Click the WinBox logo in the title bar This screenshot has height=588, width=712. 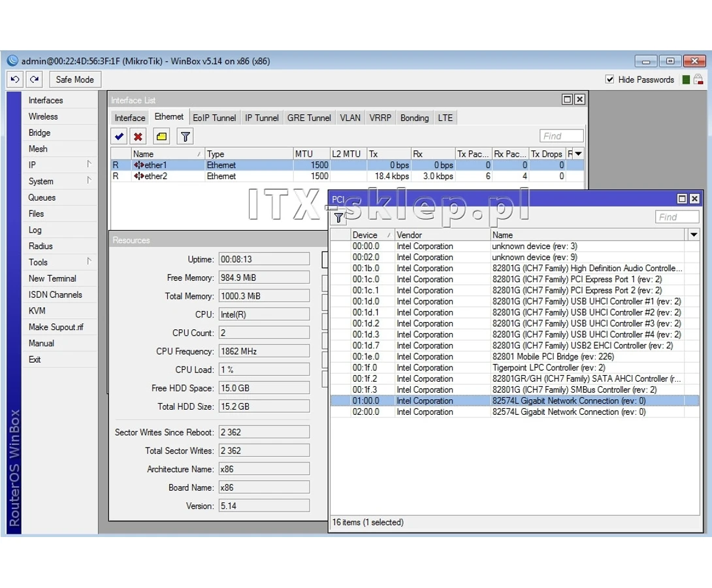coord(12,61)
